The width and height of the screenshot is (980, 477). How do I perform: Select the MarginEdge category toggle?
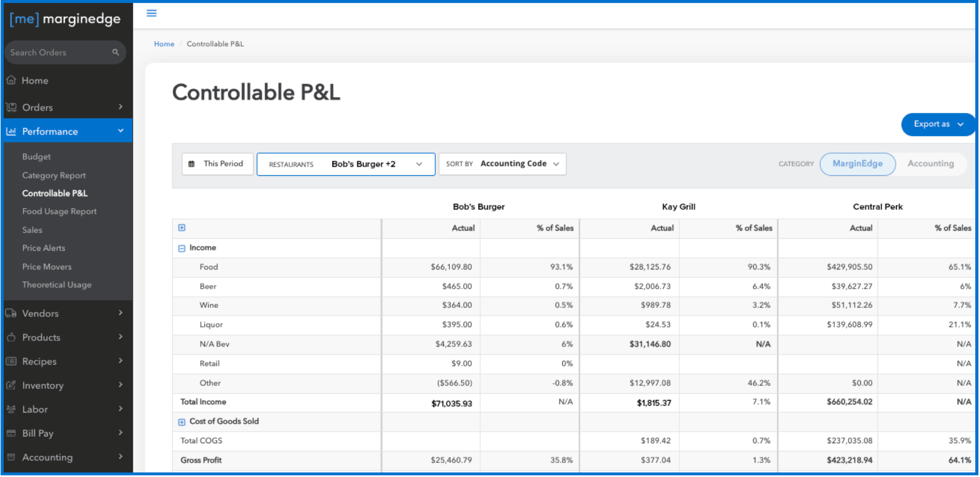coord(858,164)
